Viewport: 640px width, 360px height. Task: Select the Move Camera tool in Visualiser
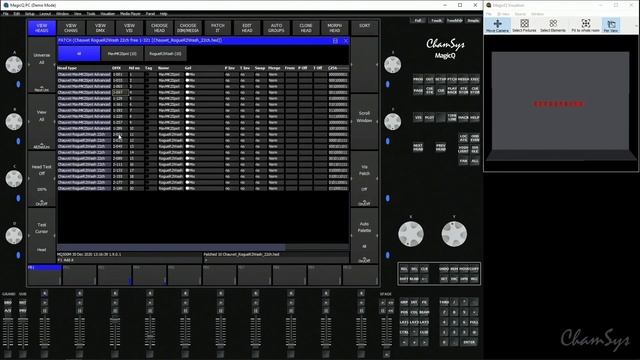(x=497, y=25)
